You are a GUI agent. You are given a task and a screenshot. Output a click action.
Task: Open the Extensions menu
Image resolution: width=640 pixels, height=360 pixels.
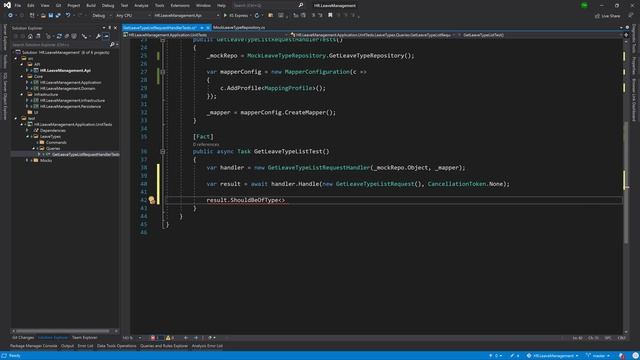pyautogui.click(x=180, y=6)
